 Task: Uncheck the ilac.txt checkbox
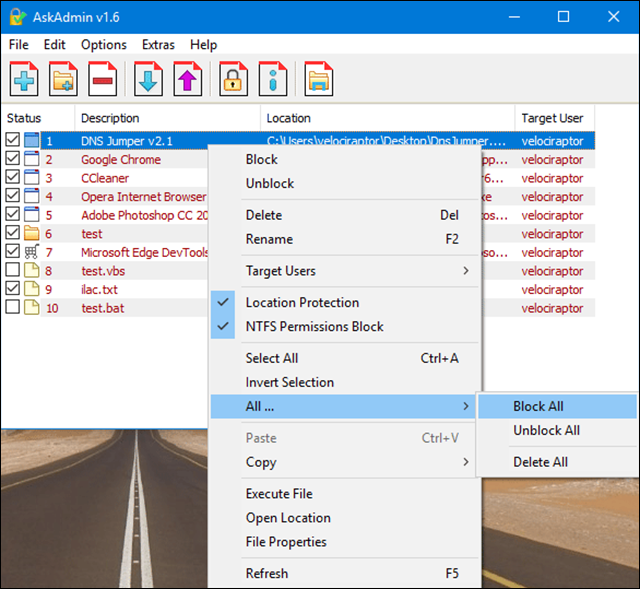[x=13, y=288]
